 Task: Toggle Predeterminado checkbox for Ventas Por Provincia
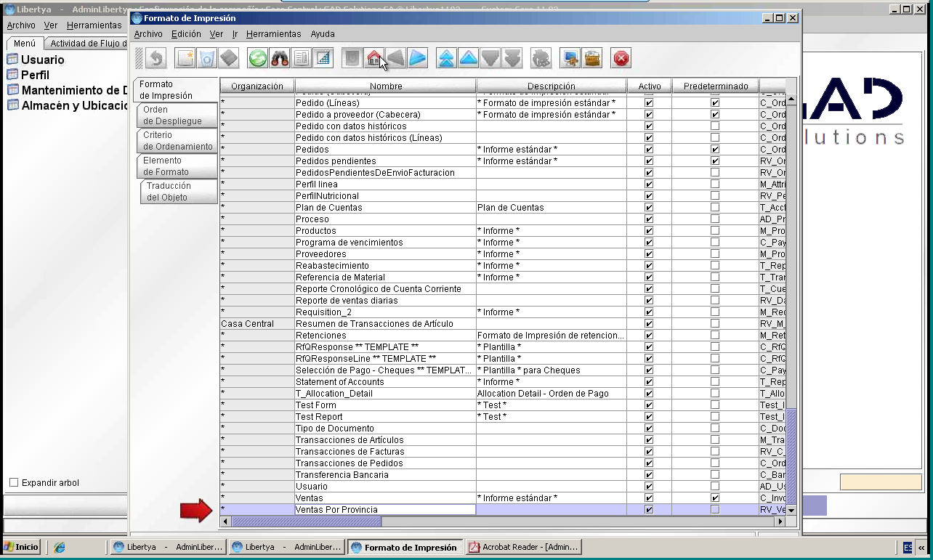(x=715, y=510)
